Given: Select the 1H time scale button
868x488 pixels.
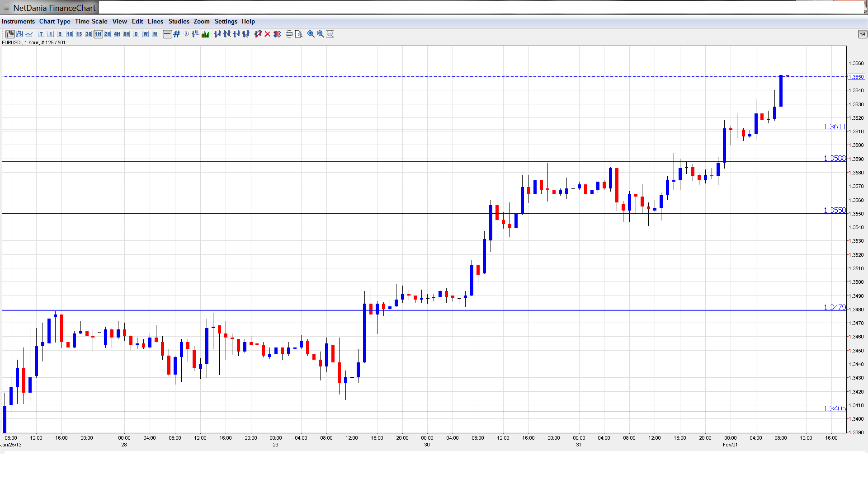Looking at the screenshot, I should (x=98, y=34).
